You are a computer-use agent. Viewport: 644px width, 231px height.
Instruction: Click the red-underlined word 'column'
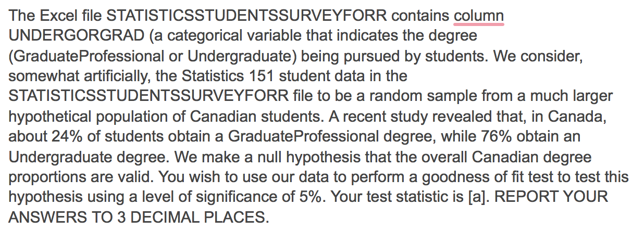[x=478, y=16]
